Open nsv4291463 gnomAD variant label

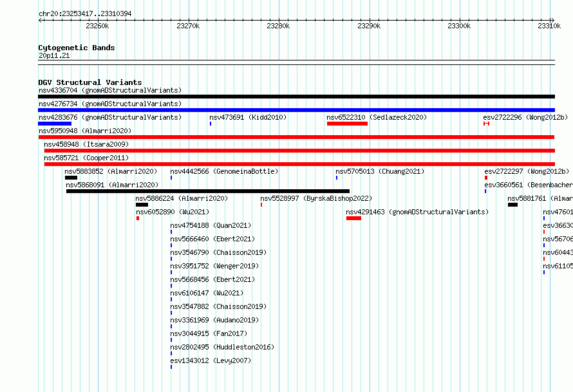point(417,212)
